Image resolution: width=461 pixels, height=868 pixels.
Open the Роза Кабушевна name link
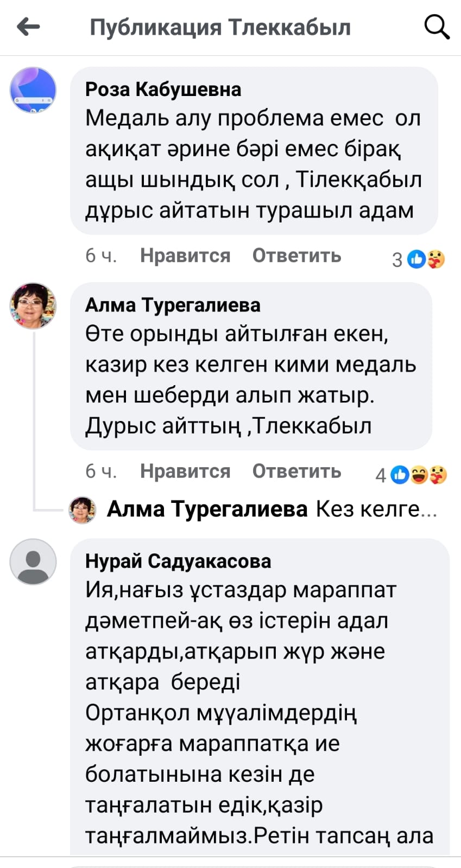163,89
